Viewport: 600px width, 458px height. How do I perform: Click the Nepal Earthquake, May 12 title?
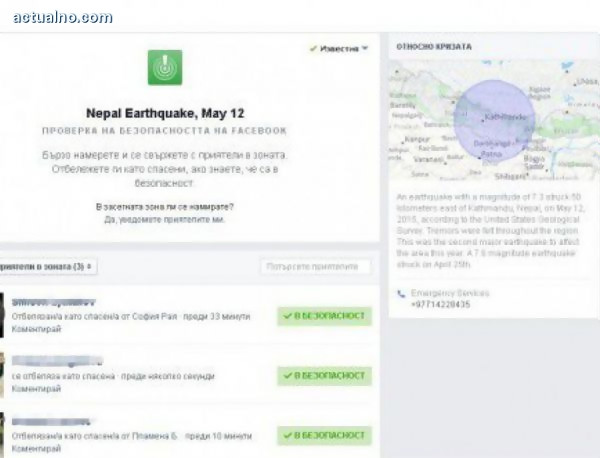click(x=165, y=113)
